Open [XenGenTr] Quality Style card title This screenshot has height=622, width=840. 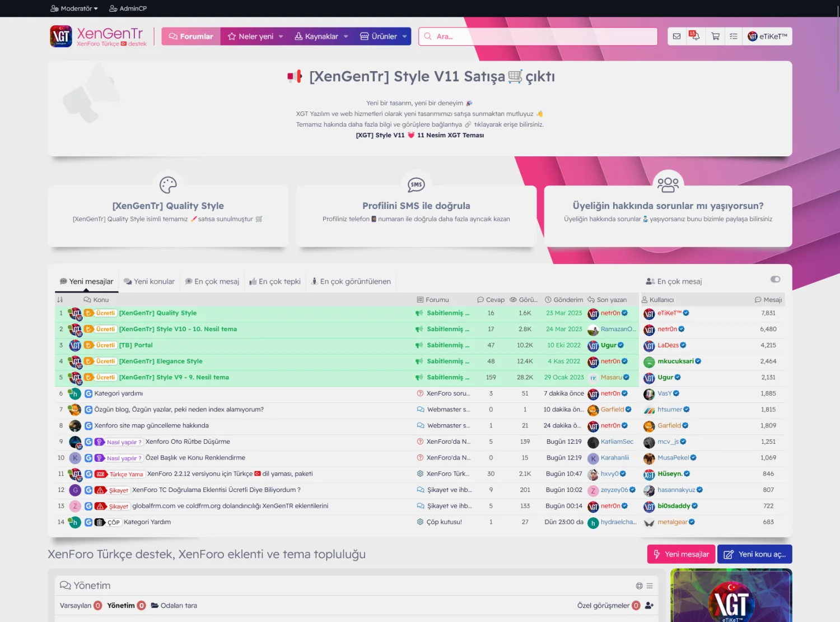coord(168,206)
